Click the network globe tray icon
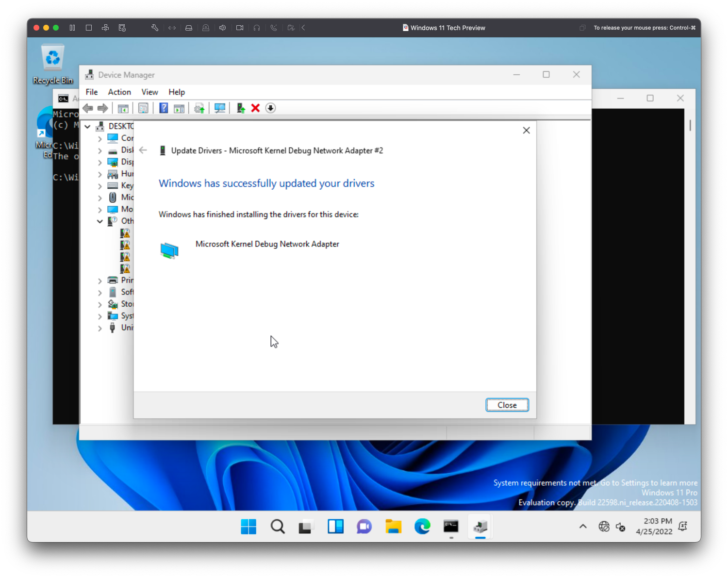 pos(604,527)
